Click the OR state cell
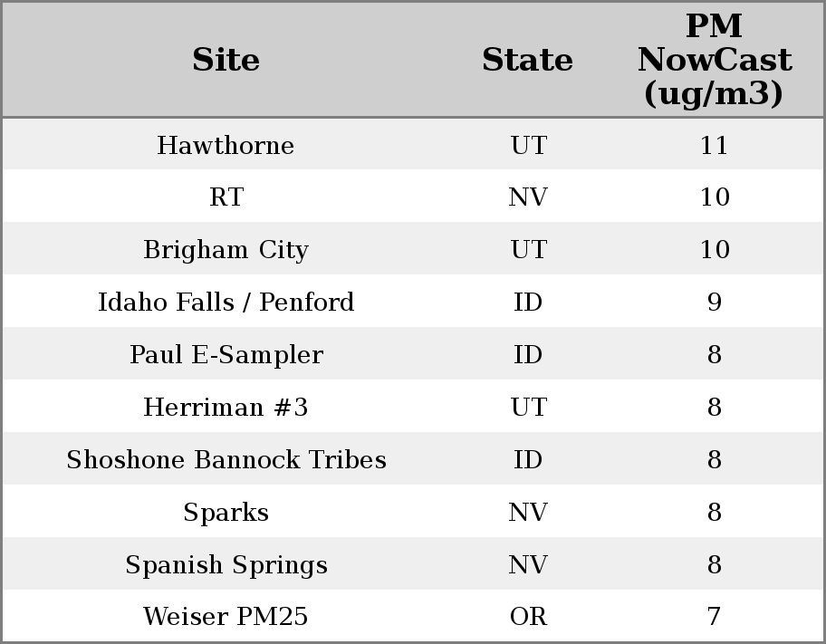Image resolution: width=826 pixels, height=644 pixels. (x=528, y=617)
